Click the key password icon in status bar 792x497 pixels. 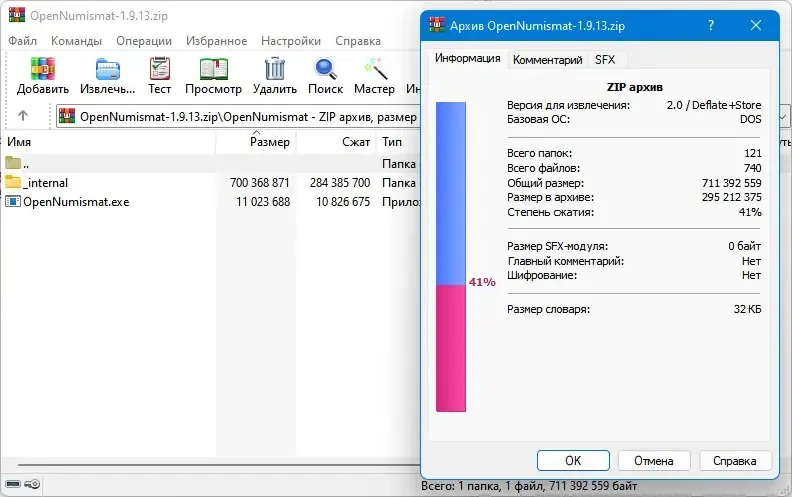[32, 484]
